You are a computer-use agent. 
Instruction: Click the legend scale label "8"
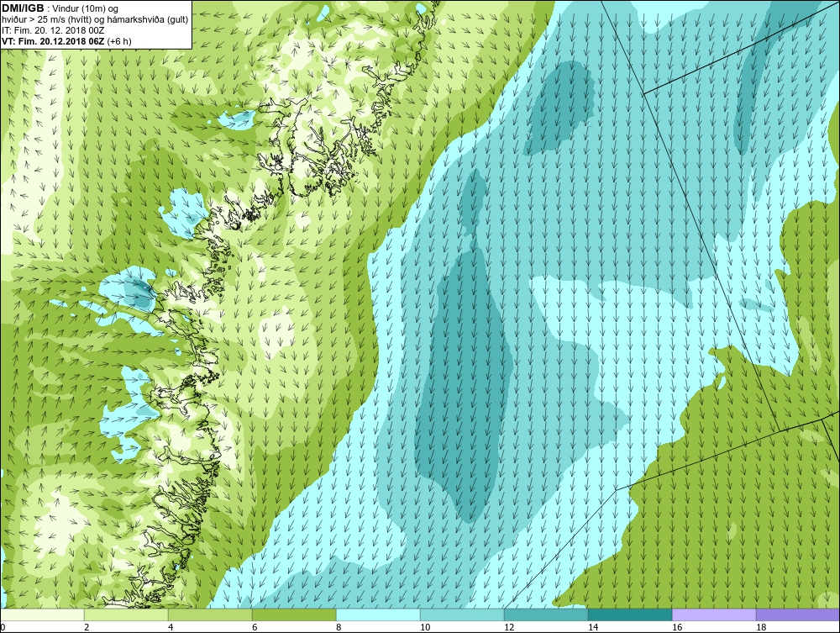coord(339,627)
